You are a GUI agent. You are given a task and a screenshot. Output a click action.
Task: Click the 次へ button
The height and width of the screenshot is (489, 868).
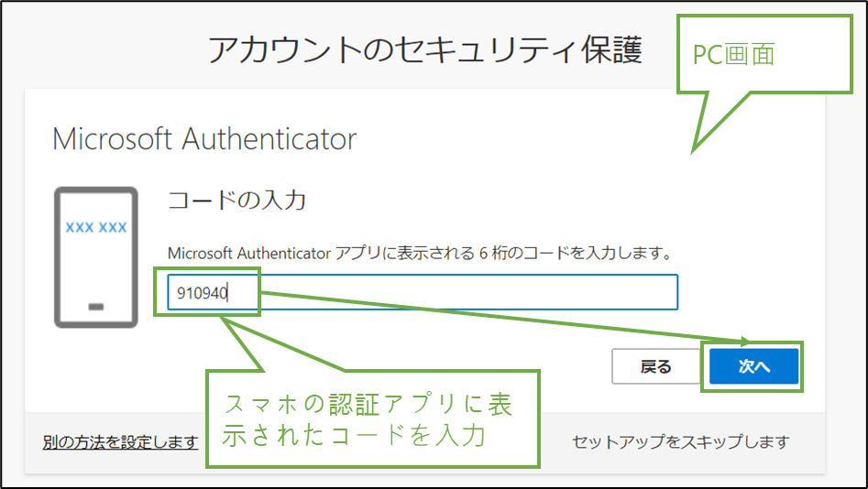click(754, 366)
